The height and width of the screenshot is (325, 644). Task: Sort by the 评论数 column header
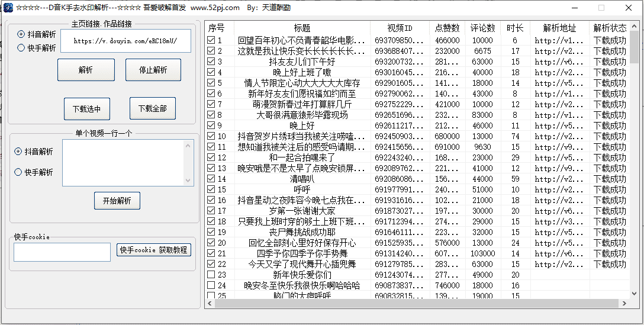coord(482,28)
